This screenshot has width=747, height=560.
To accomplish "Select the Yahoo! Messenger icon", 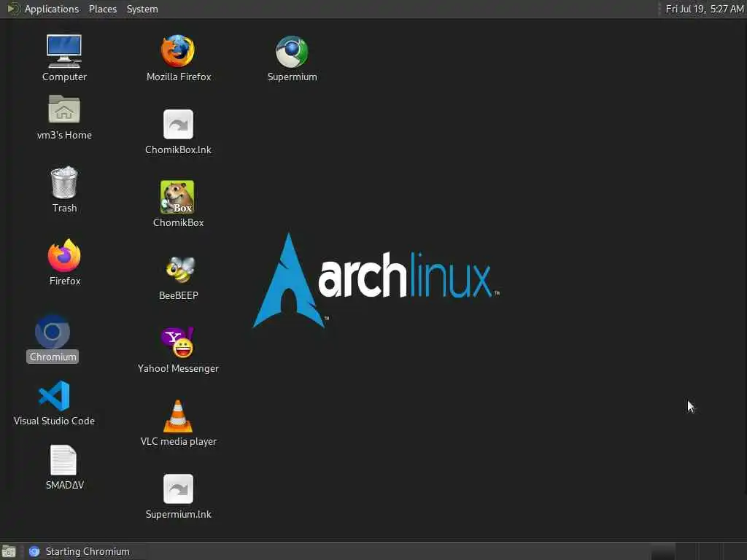I will 178,343.
